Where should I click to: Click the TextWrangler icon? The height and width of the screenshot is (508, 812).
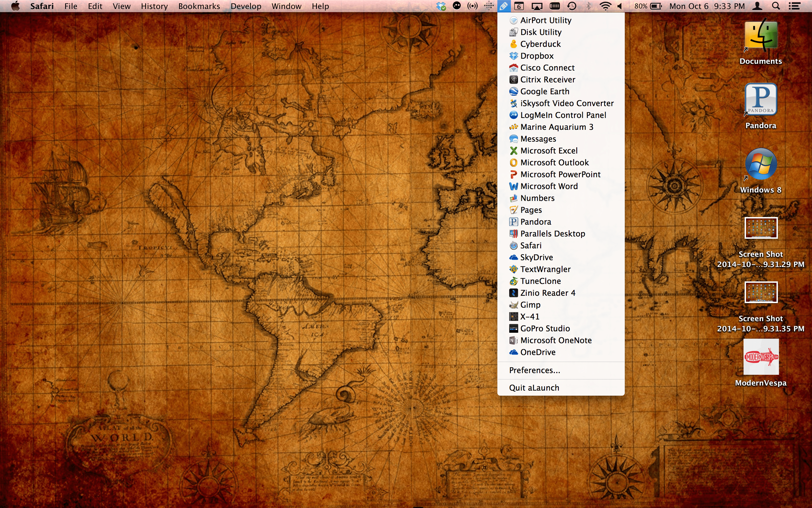[x=513, y=269]
